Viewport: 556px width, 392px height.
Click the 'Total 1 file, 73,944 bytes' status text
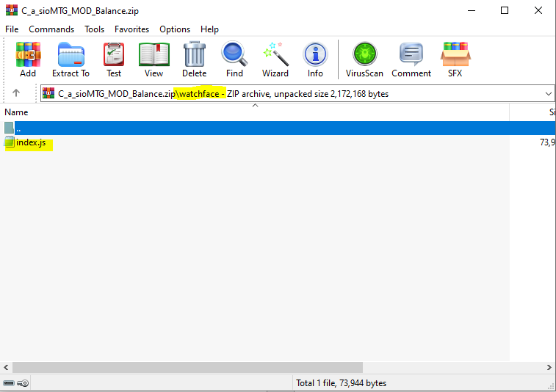341,383
